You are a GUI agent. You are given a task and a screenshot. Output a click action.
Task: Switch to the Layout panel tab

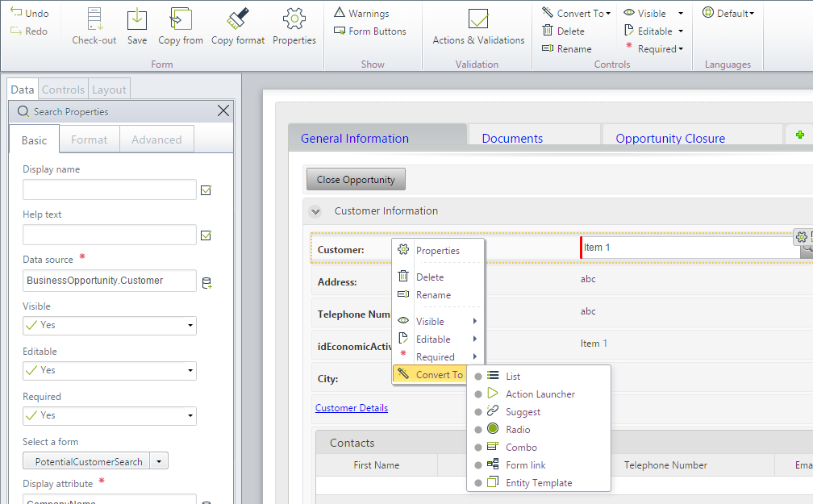pyautogui.click(x=109, y=90)
